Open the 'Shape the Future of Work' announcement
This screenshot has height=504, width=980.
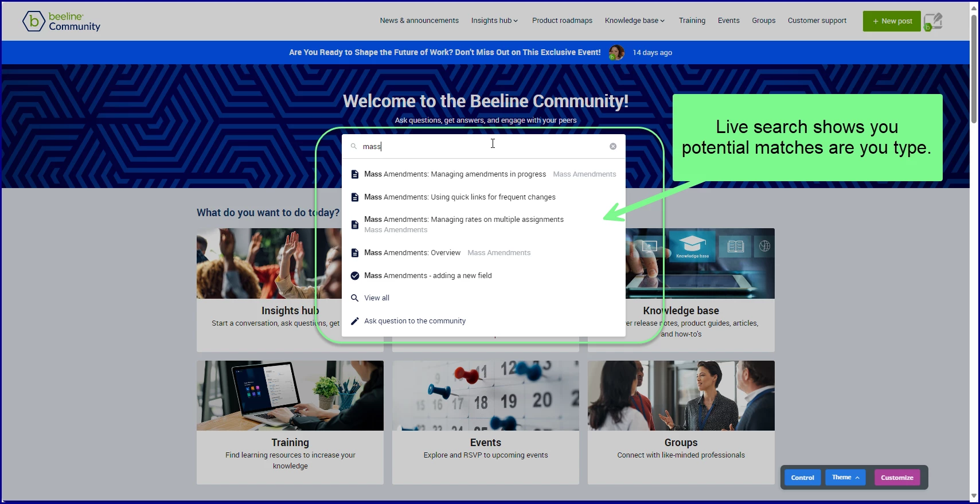[445, 52]
